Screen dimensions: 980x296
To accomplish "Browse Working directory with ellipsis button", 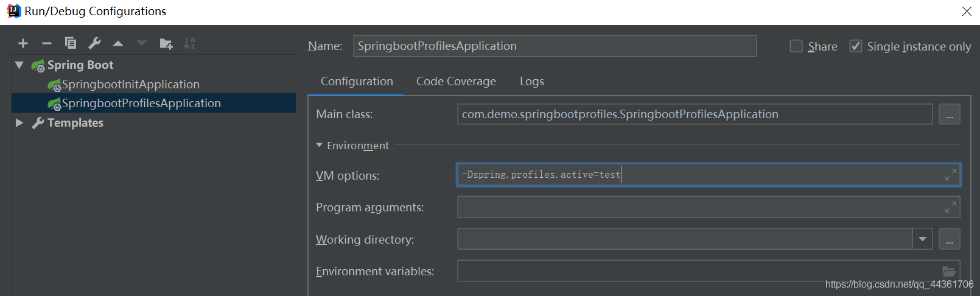I will [x=950, y=239].
